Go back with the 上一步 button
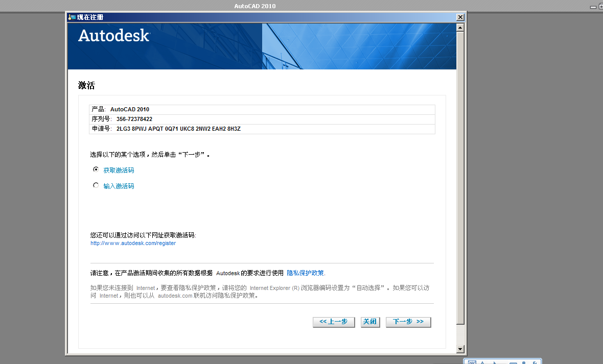Viewport: 603px width, 364px height. click(x=334, y=322)
